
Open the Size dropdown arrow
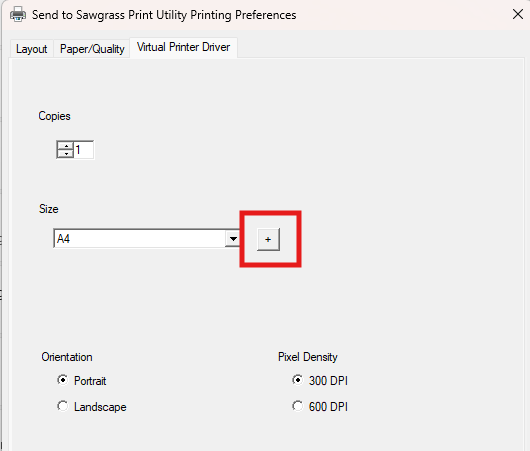point(233,239)
